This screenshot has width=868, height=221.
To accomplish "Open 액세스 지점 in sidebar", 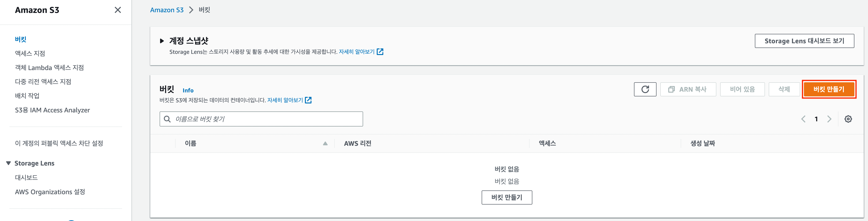I will (x=30, y=53).
